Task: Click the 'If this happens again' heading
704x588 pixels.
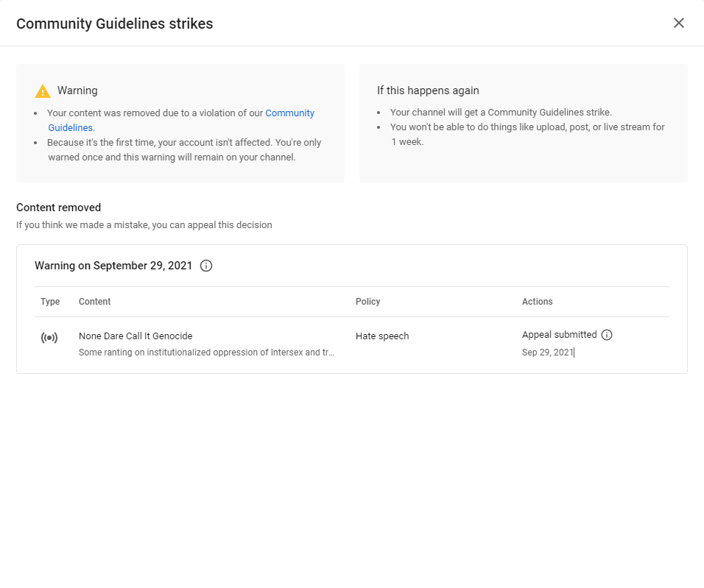Action: (x=428, y=91)
